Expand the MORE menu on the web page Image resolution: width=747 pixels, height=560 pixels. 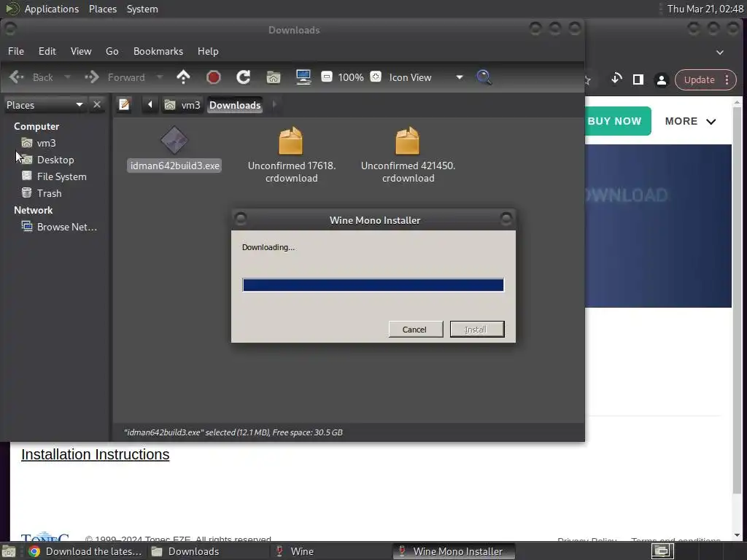pos(690,121)
